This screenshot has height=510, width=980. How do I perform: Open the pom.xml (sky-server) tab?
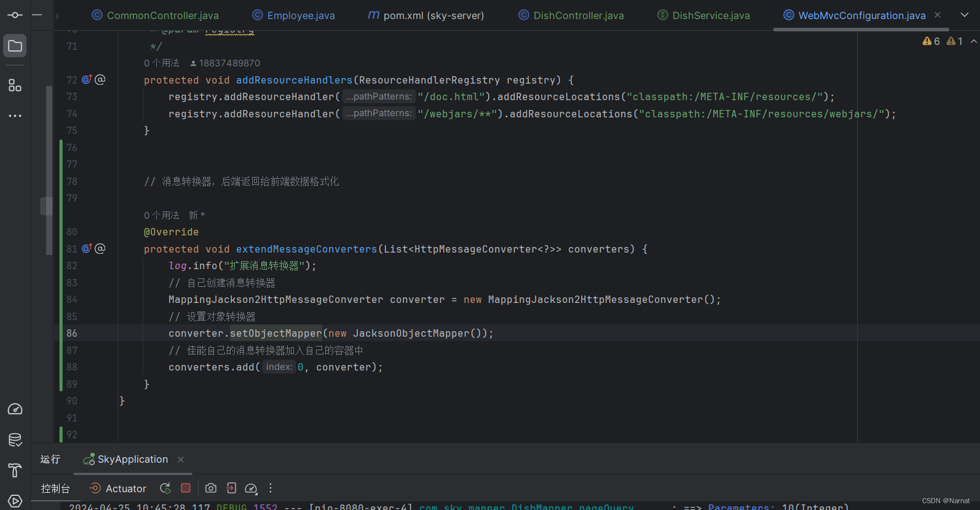click(x=426, y=15)
